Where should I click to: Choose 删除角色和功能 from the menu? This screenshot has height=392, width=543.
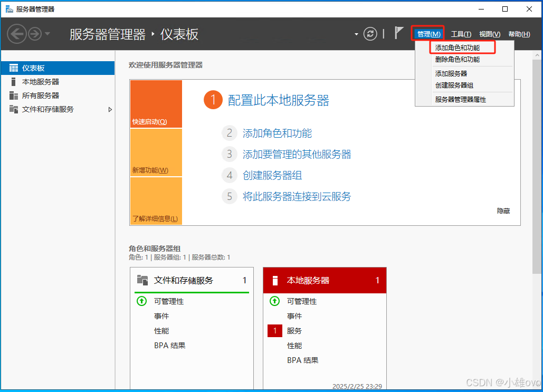click(x=457, y=60)
